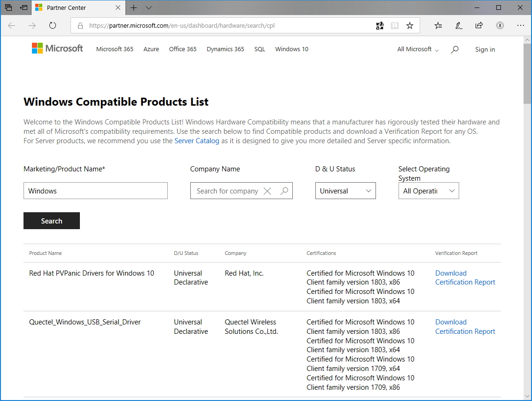Screen dimensions: 532x401
Task: Open the Hub favorites list panel
Action: click(x=438, y=25)
